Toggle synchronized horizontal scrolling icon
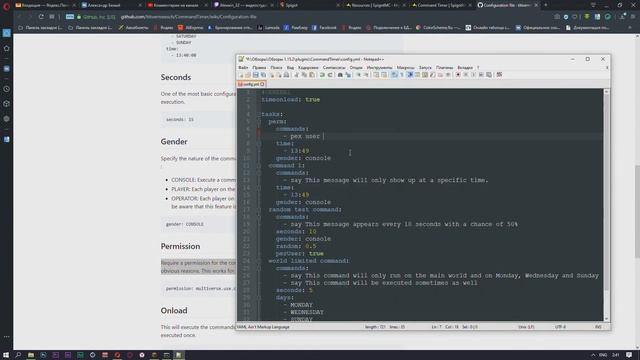 [384, 75]
